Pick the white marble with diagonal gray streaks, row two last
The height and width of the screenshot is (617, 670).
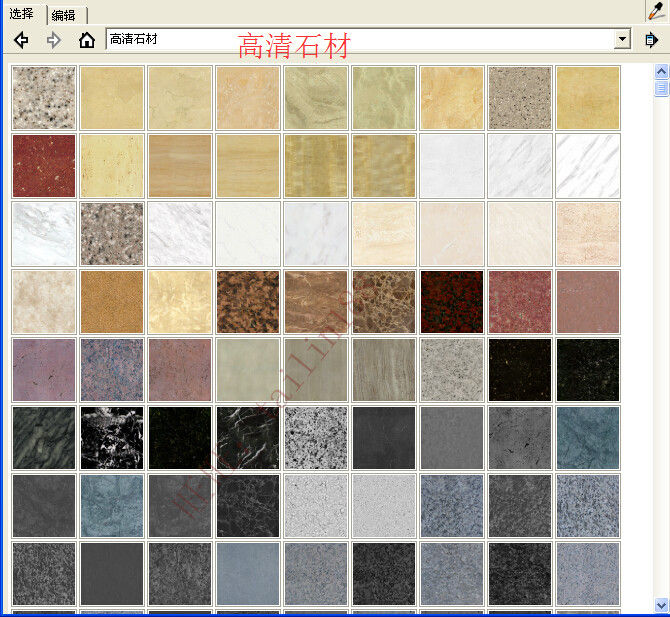pyautogui.click(x=588, y=166)
